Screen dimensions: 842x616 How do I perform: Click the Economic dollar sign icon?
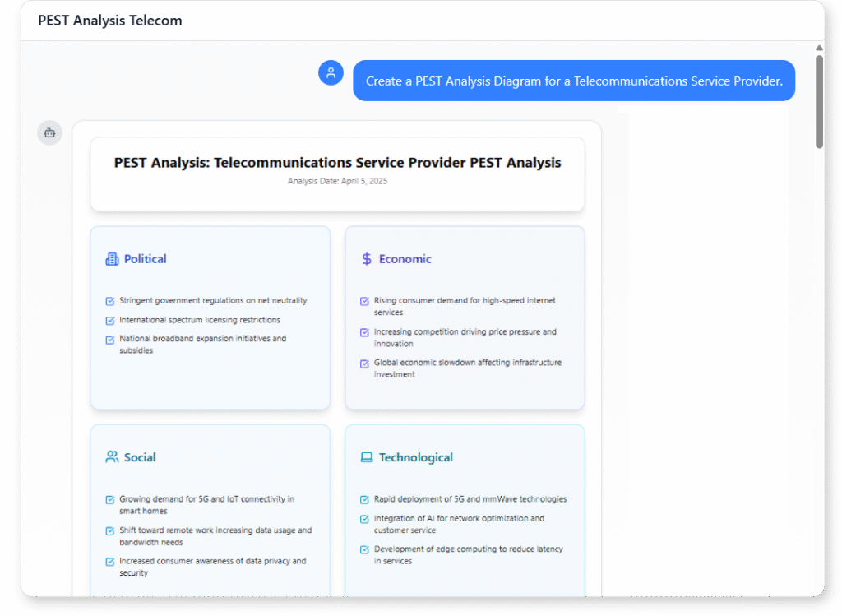(x=367, y=259)
